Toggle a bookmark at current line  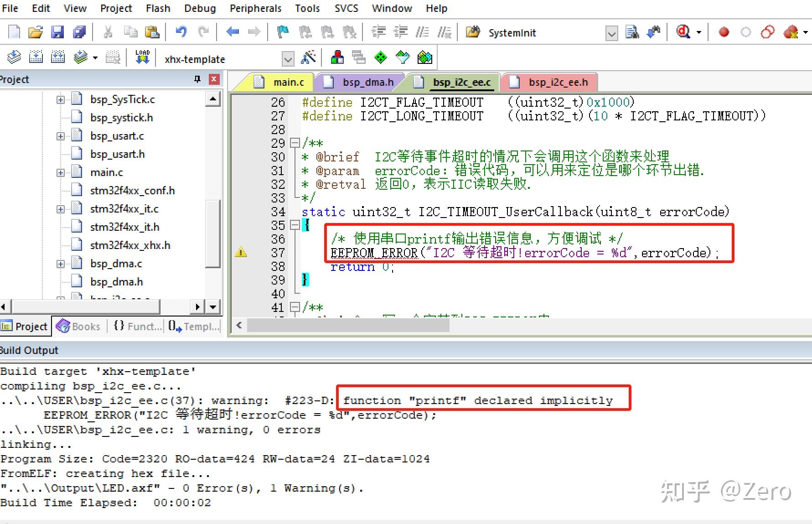pos(282,32)
